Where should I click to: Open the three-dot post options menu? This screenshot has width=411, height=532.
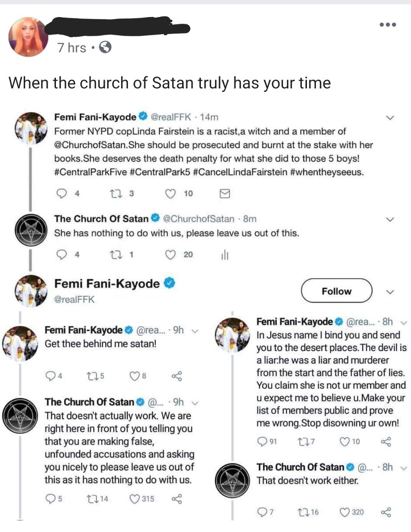pos(387,24)
